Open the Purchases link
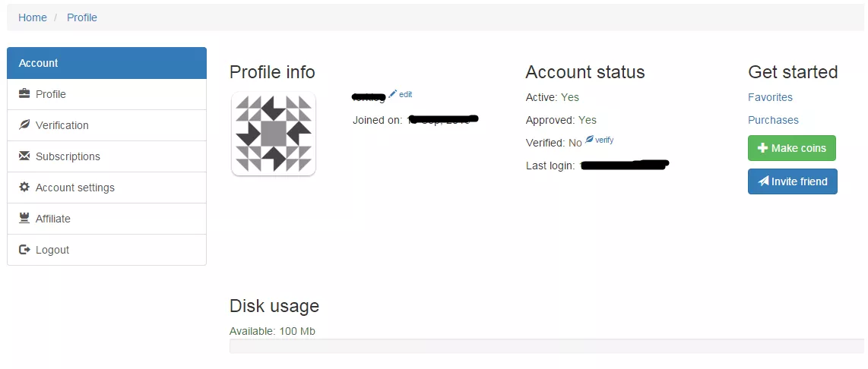Viewport: 868px width, 369px height. (x=773, y=120)
